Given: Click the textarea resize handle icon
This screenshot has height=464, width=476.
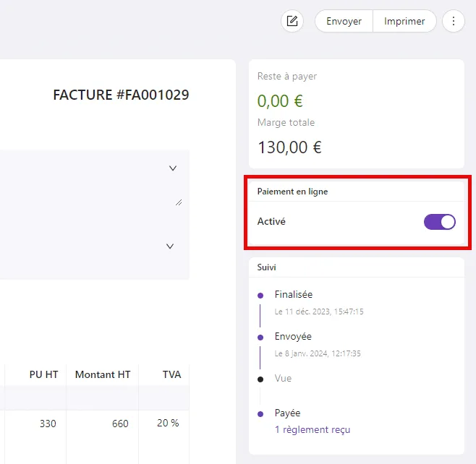Looking at the screenshot, I should [179, 202].
